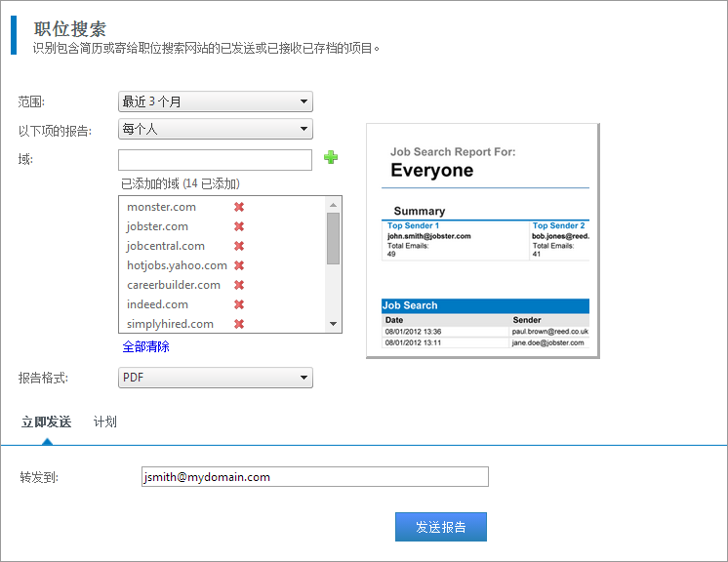Remove jobcentral.com from the domain list

pyautogui.click(x=239, y=246)
